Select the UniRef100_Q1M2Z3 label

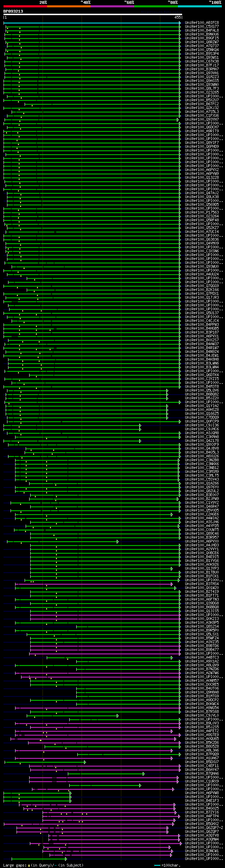[202, 77]
